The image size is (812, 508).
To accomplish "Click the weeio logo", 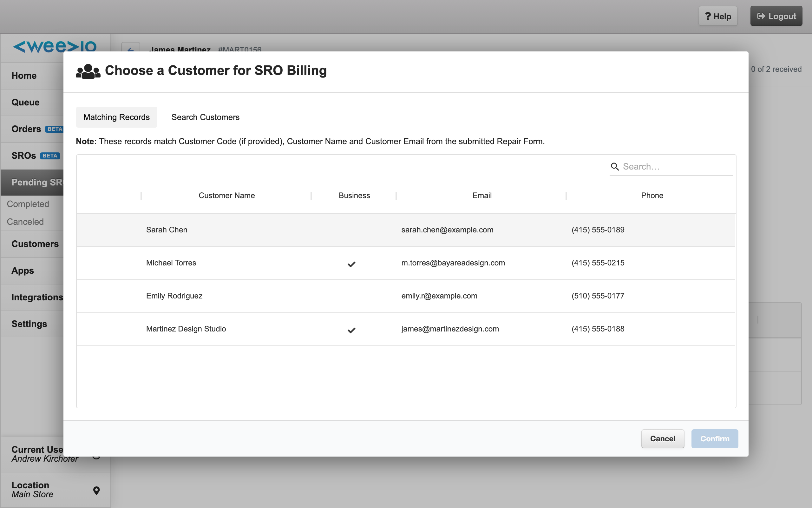I will 55,46.
